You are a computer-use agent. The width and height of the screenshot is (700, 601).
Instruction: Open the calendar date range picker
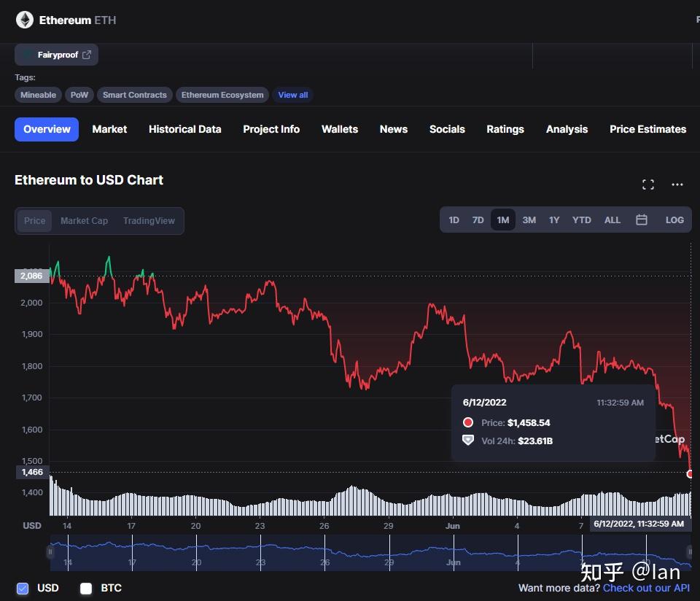641,220
